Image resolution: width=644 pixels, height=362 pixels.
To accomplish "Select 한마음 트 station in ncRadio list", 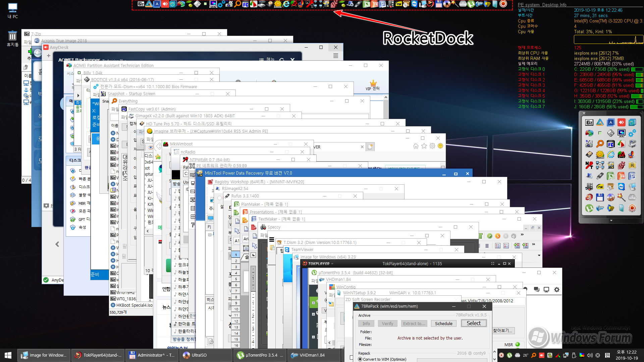I will coord(184,324).
